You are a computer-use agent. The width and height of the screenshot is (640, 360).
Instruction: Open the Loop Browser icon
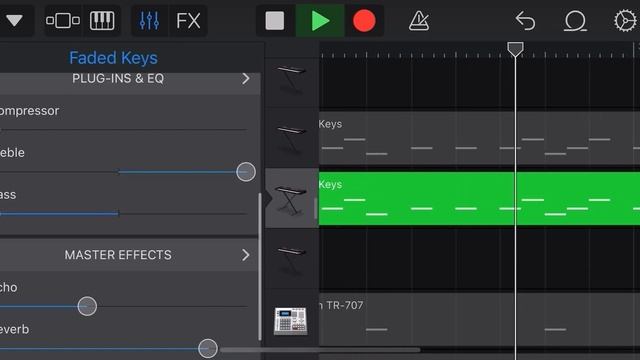point(575,20)
